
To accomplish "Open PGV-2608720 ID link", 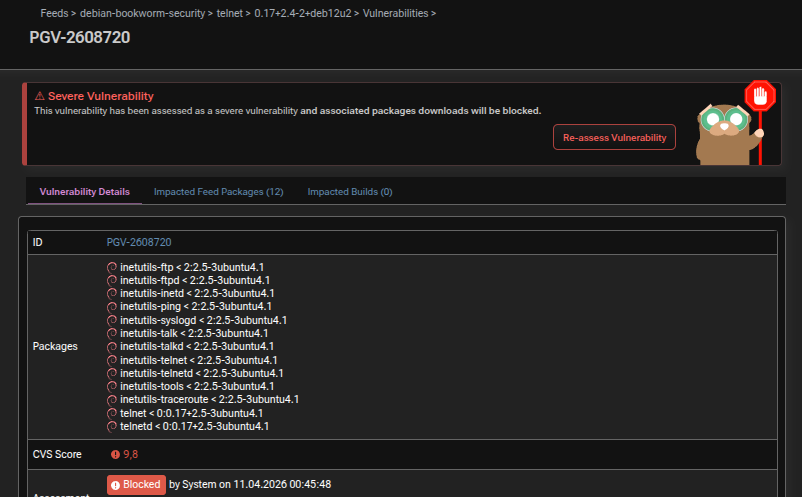I will click(x=139, y=242).
